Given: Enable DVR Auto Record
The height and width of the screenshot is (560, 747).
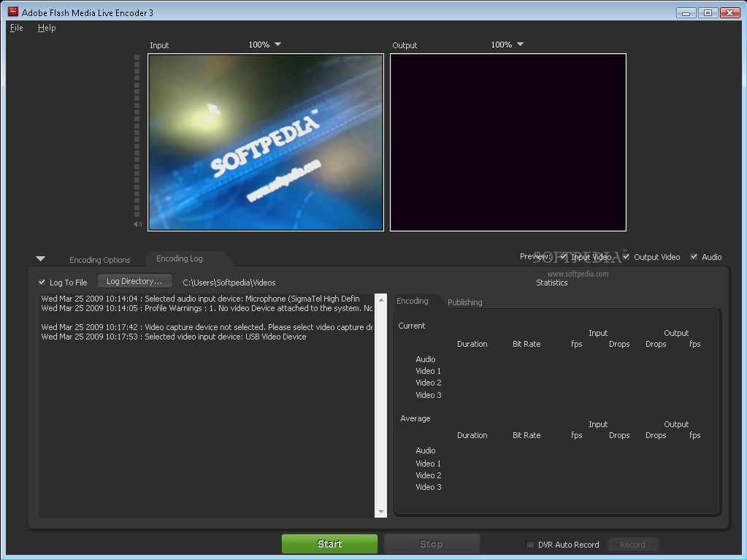Looking at the screenshot, I should pyautogui.click(x=530, y=545).
